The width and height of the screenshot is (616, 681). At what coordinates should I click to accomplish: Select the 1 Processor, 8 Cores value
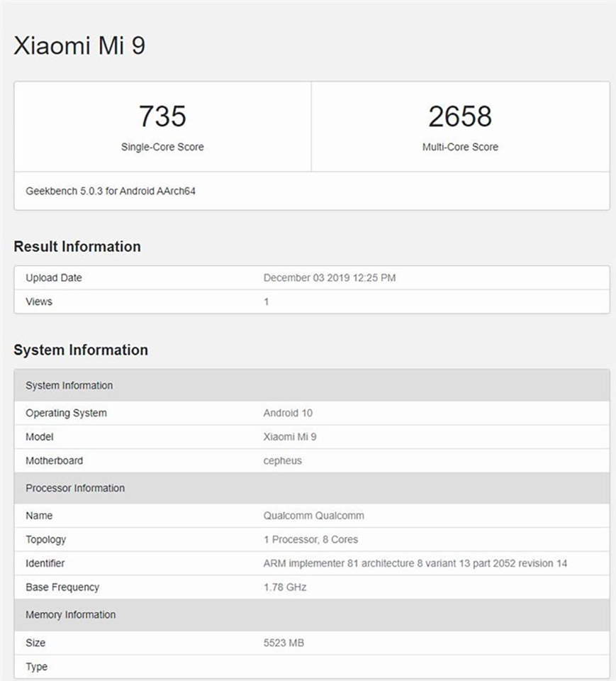click(x=310, y=539)
